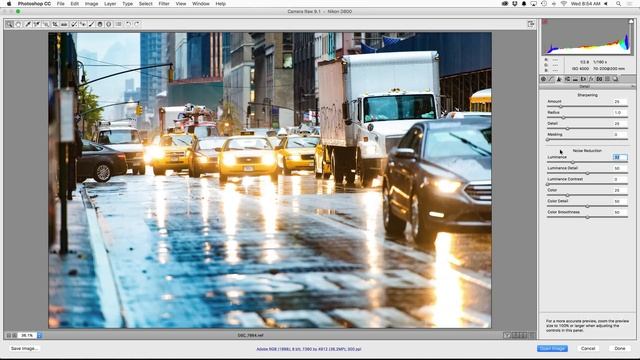
Task: Select the Red Eye Removal tool
Action: [82, 24]
